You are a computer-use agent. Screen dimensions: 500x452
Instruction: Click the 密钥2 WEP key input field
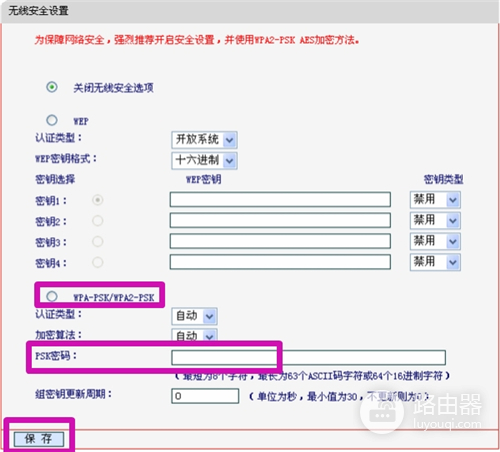(280, 220)
